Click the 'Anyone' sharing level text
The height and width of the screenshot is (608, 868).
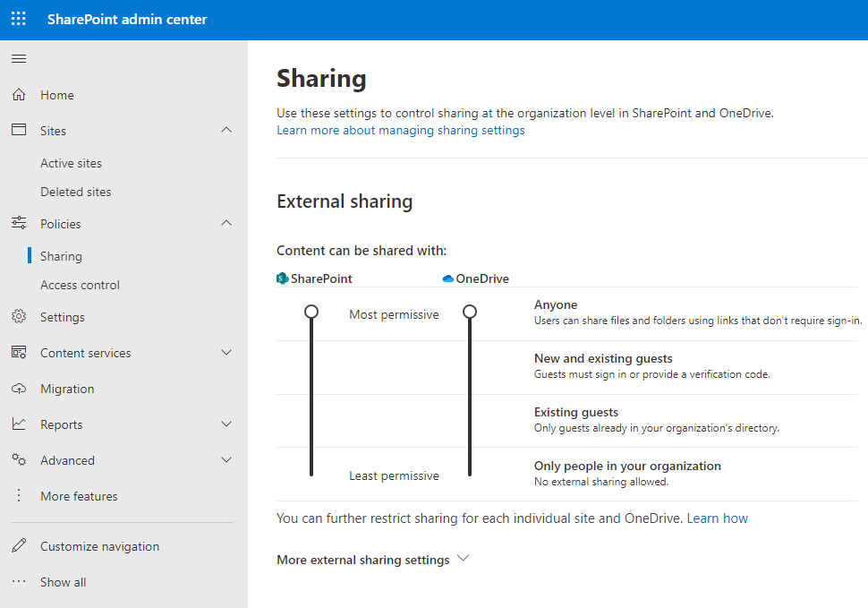(555, 304)
